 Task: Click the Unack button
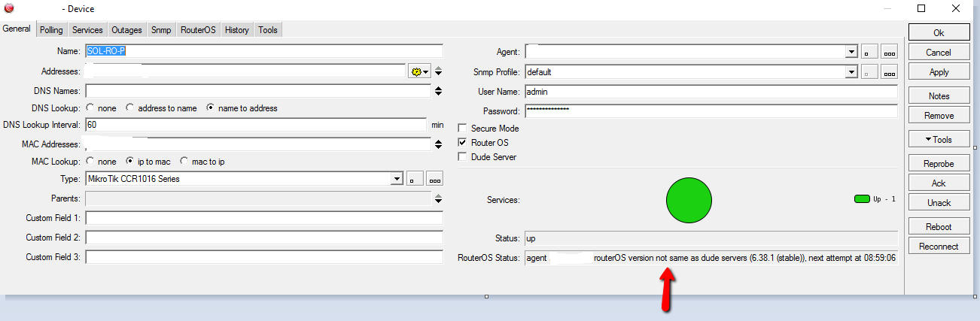pos(938,203)
